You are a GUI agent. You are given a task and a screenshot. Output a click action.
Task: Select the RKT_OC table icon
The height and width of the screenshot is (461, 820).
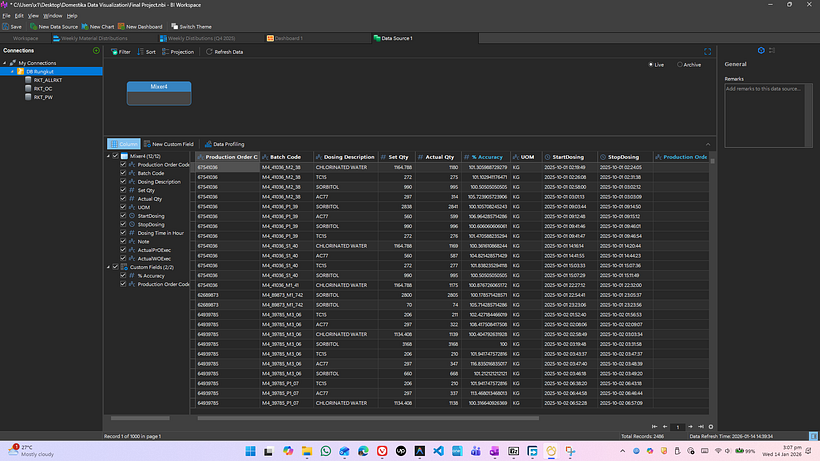(x=28, y=88)
